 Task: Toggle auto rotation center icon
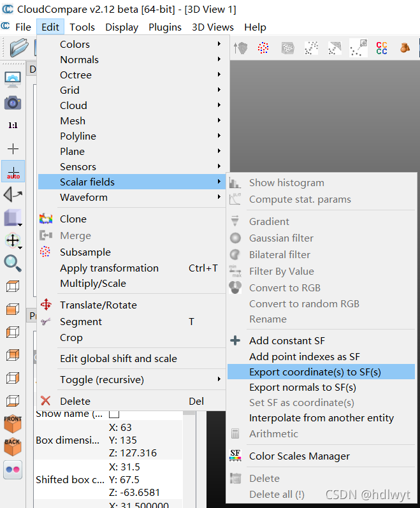pos(13,171)
